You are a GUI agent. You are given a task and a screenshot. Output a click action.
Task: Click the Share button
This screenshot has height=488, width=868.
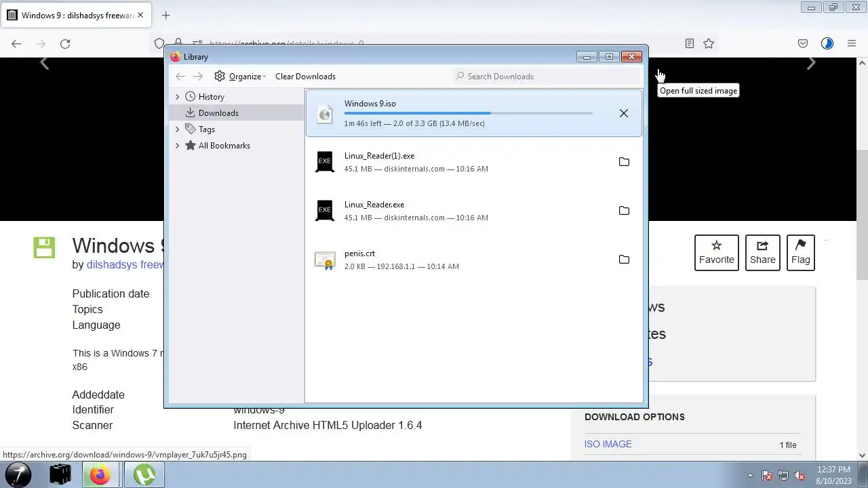click(763, 253)
